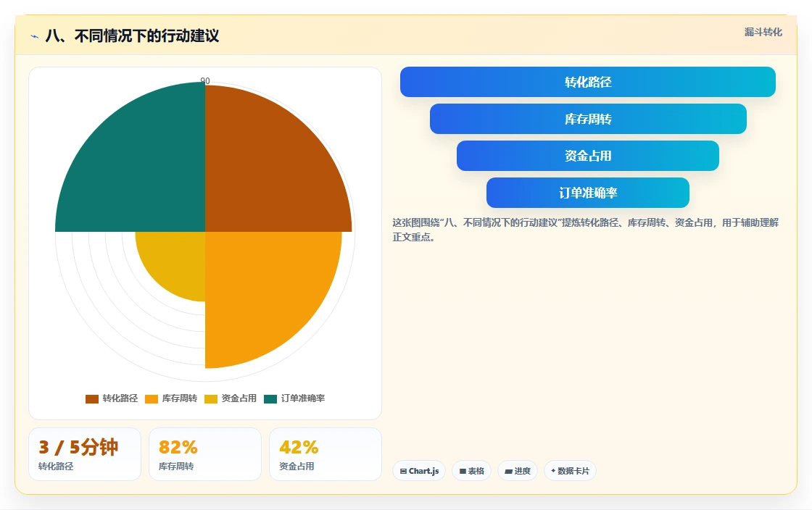812x510 pixels.
Task: Click the Chart.js tag chip
Action: click(419, 471)
